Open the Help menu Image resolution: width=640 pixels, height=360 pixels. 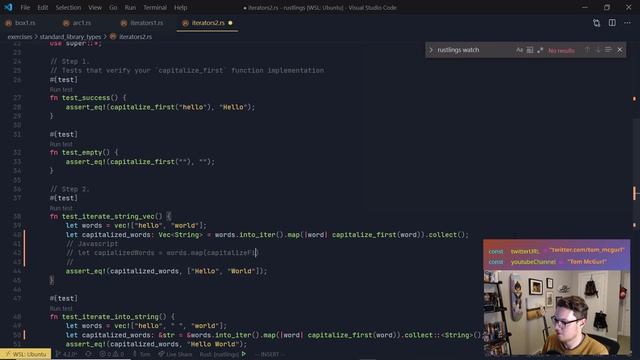180,7
